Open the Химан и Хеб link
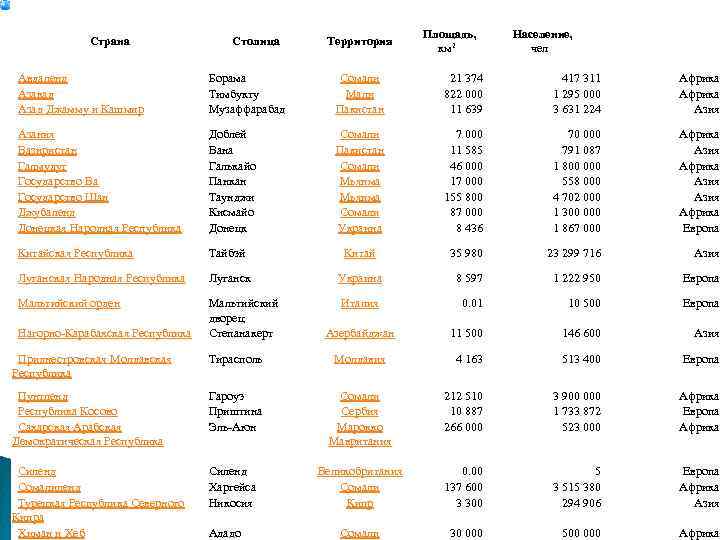 51,534
